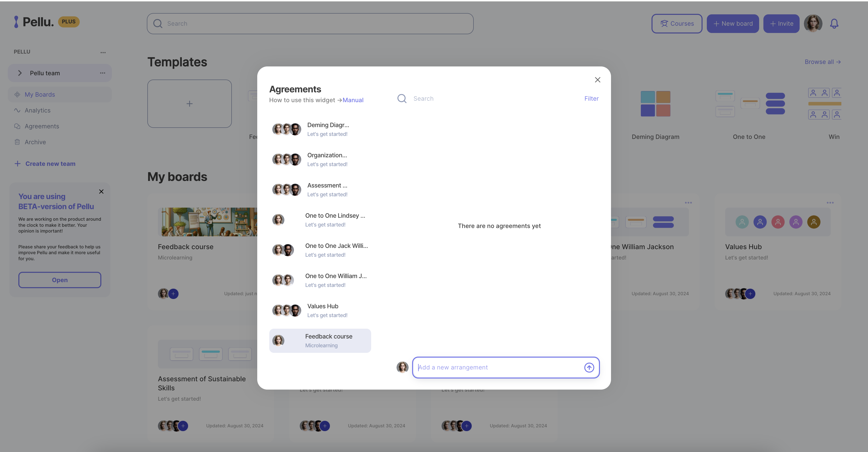This screenshot has width=868, height=452.
Task: Dismiss the BETA-version notice
Action: 101,192
